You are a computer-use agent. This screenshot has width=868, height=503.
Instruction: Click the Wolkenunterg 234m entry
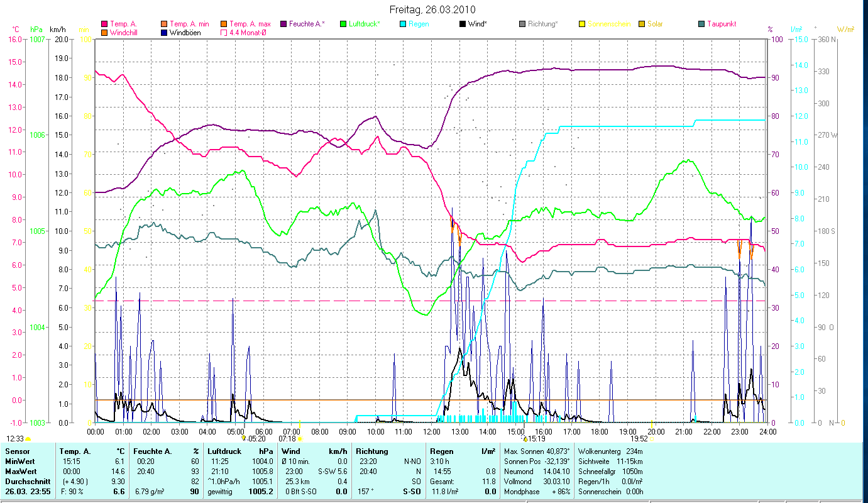point(610,451)
